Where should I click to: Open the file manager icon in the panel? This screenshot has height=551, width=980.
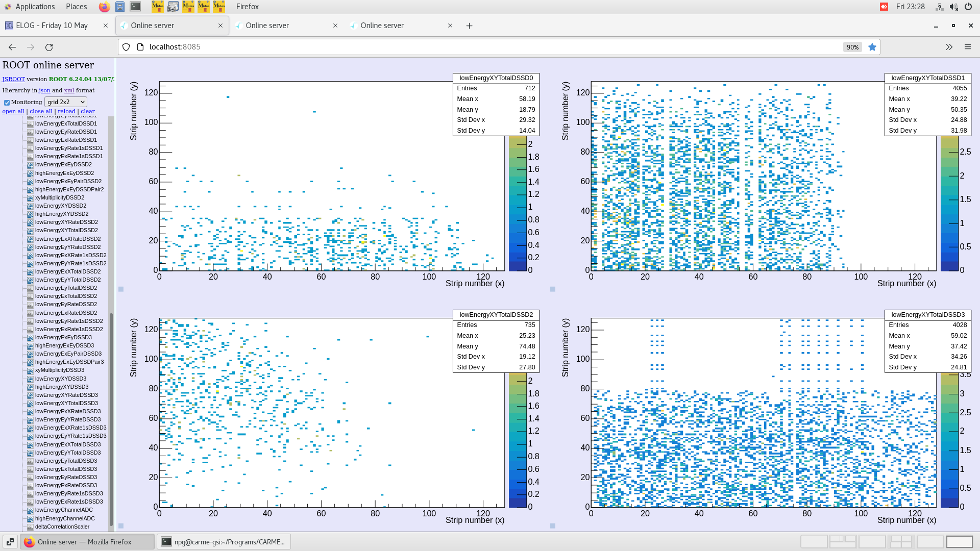[x=120, y=7]
